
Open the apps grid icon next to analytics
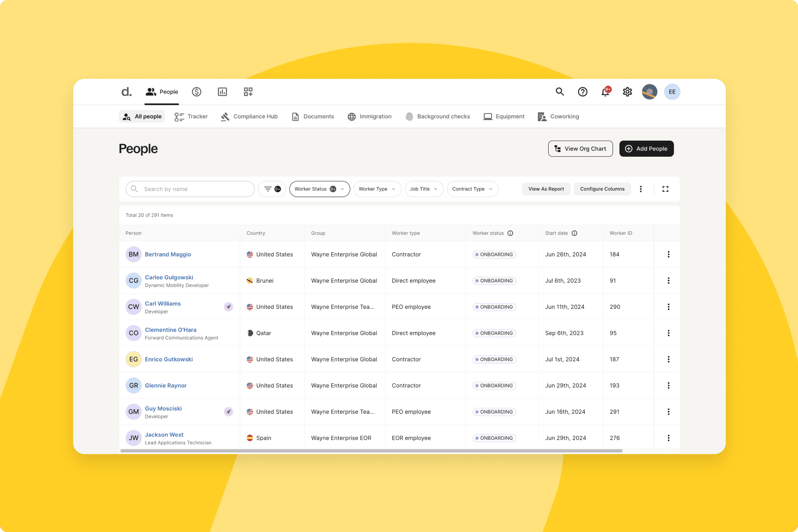click(x=247, y=92)
